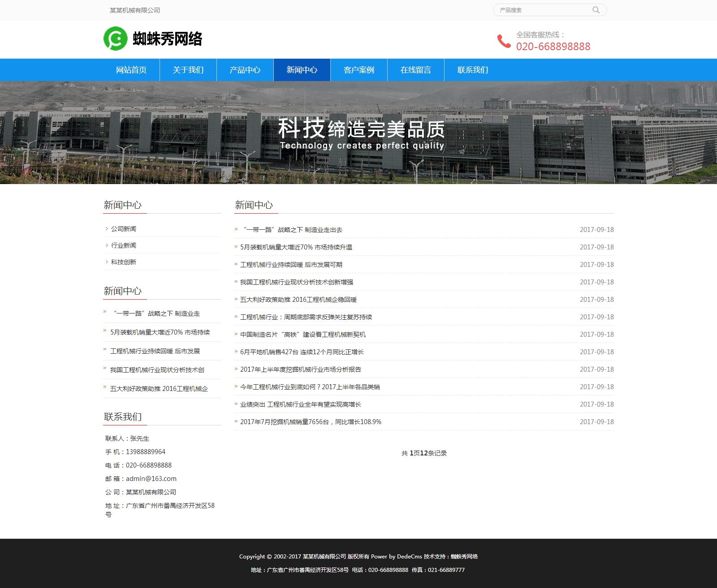Open the 网站首页 nav item
This screenshot has width=717, height=588.
[x=131, y=70]
